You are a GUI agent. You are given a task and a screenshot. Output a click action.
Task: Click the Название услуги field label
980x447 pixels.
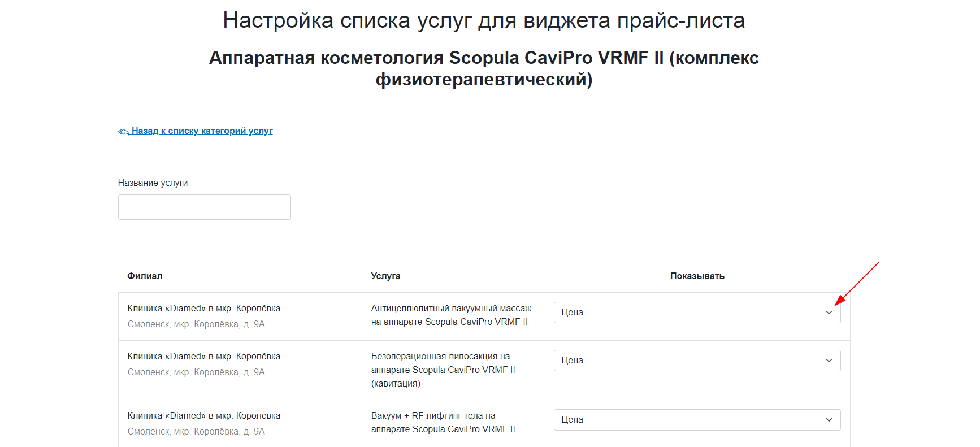(x=153, y=183)
